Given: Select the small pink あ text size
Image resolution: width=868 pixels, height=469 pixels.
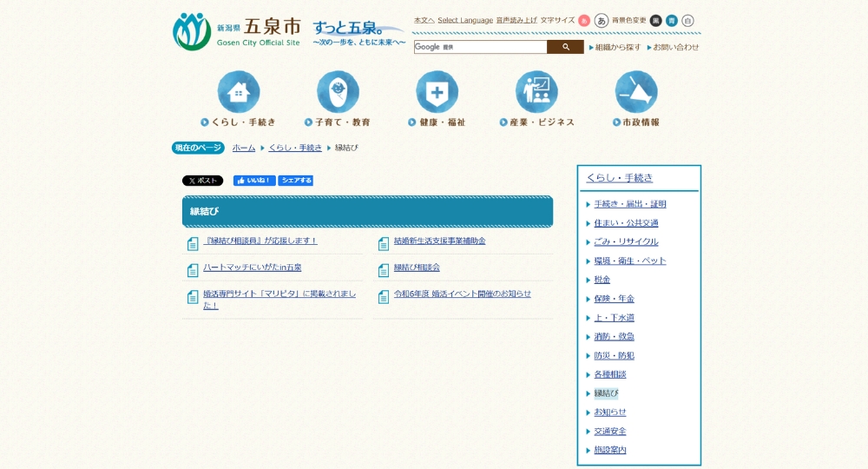Looking at the screenshot, I should coord(584,20).
